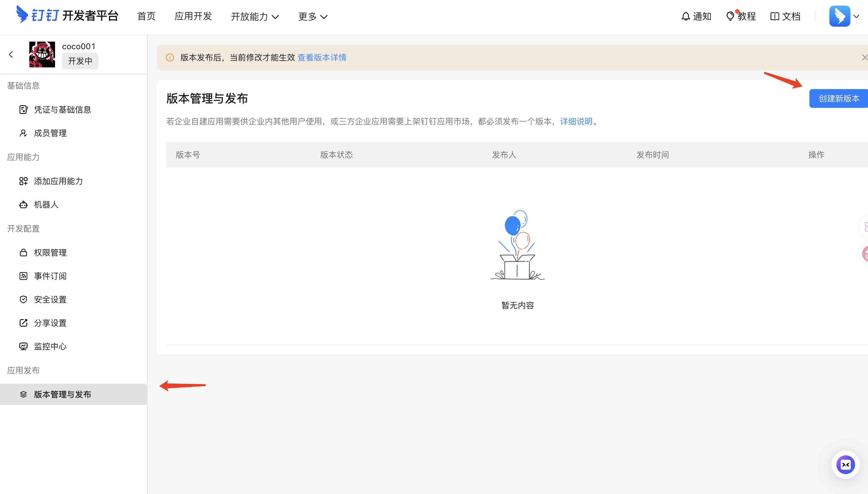Open the account avatar dropdown
This screenshot has width=868, height=494.
click(840, 16)
